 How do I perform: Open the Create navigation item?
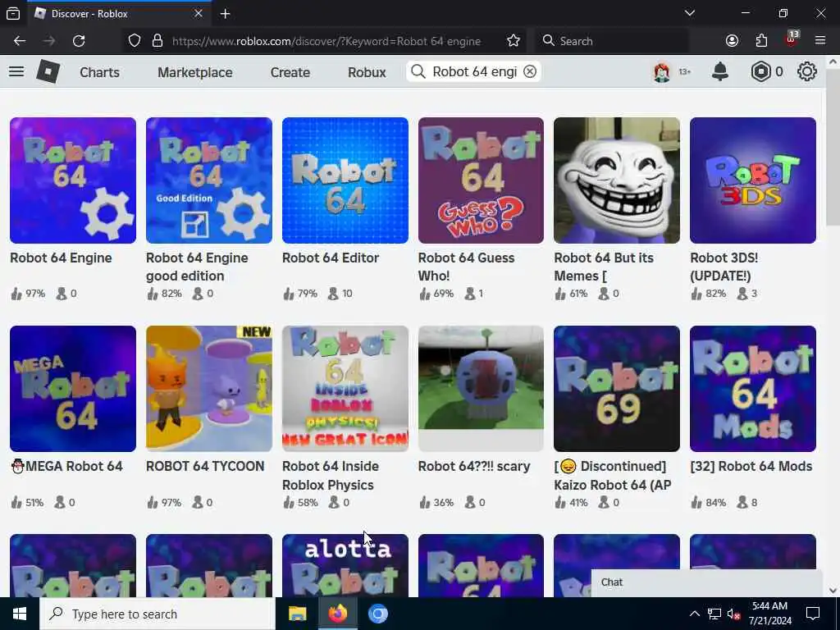[290, 72]
